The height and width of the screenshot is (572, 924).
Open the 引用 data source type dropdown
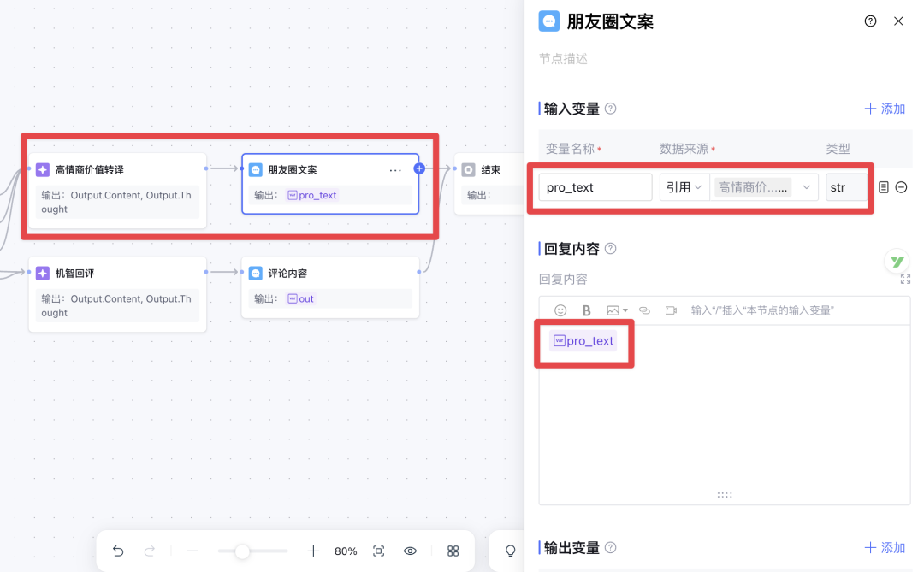click(684, 187)
